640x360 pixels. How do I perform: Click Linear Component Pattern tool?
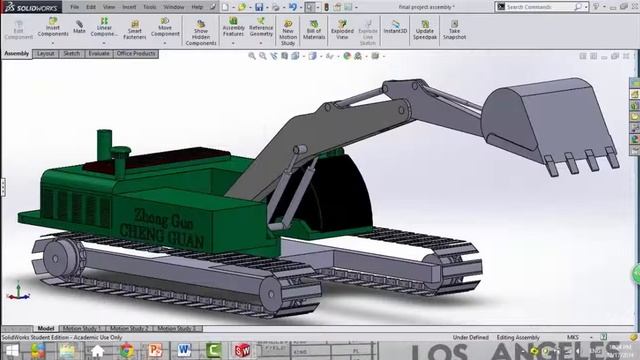click(104, 27)
